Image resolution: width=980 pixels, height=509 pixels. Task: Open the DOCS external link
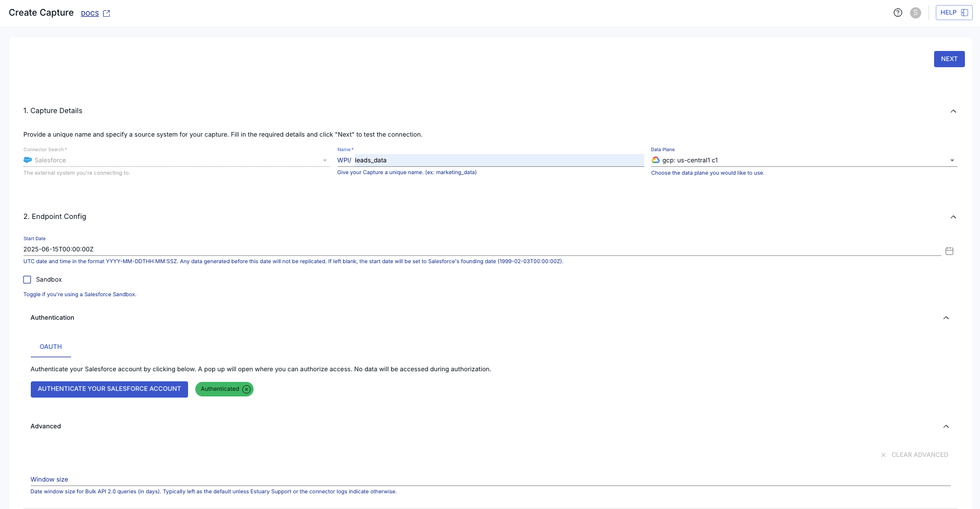(x=95, y=13)
